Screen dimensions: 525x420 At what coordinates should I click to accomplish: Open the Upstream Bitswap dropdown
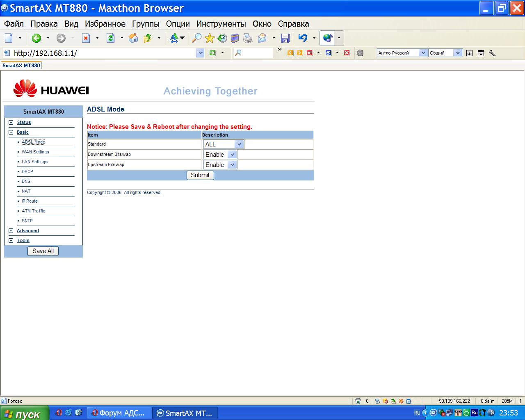pyautogui.click(x=220, y=165)
